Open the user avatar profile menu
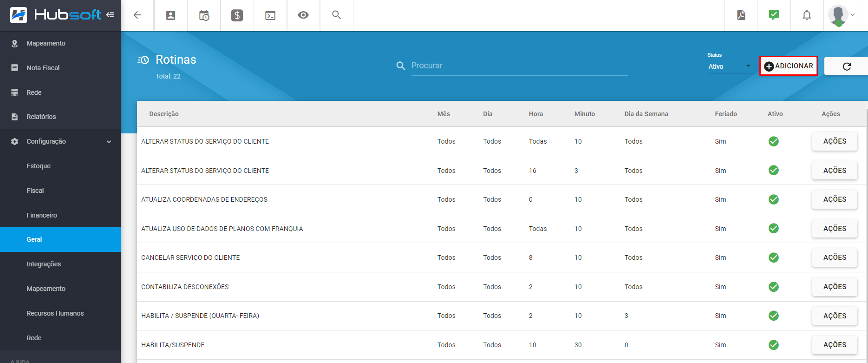This screenshot has width=868, height=363. pyautogui.click(x=841, y=15)
